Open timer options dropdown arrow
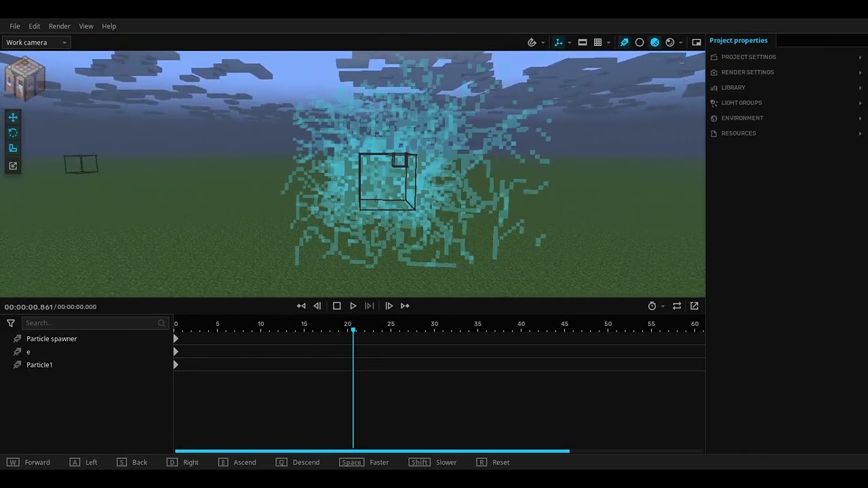The image size is (868, 488). [x=663, y=306]
